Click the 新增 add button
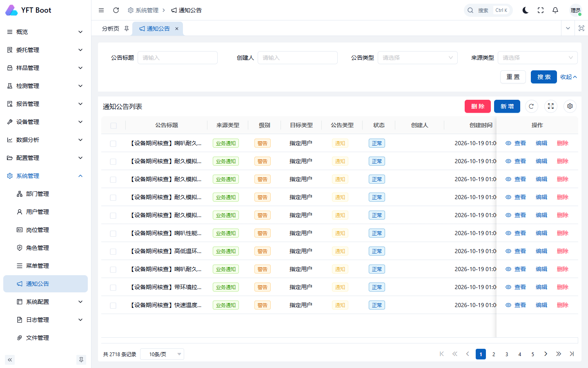This screenshot has height=368, width=588. click(x=507, y=106)
